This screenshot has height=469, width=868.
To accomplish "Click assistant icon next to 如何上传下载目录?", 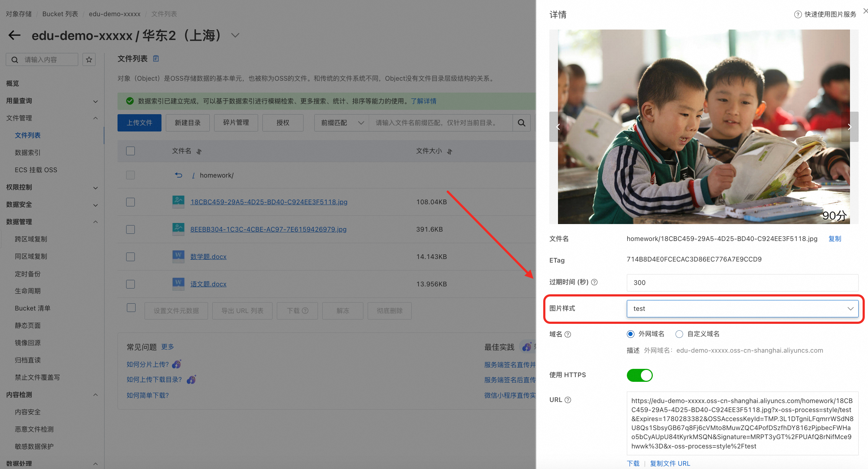I will coord(191,379).
